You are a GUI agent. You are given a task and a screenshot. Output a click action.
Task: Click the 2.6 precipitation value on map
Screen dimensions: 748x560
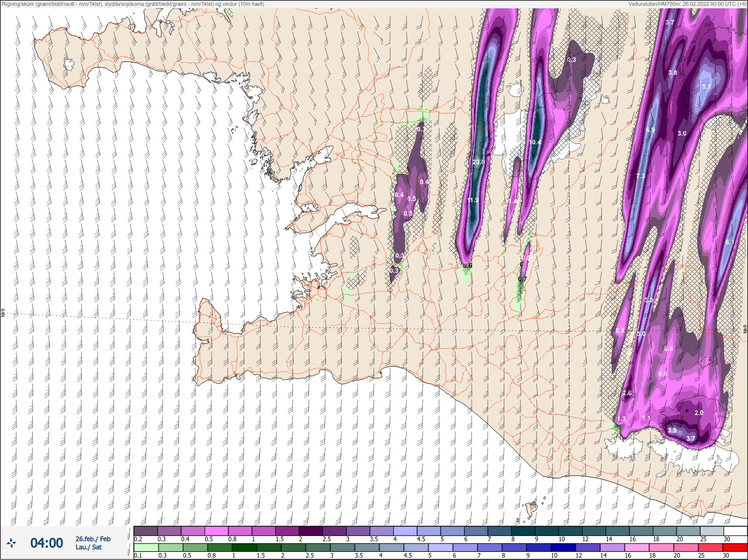(x=628, y=393)
